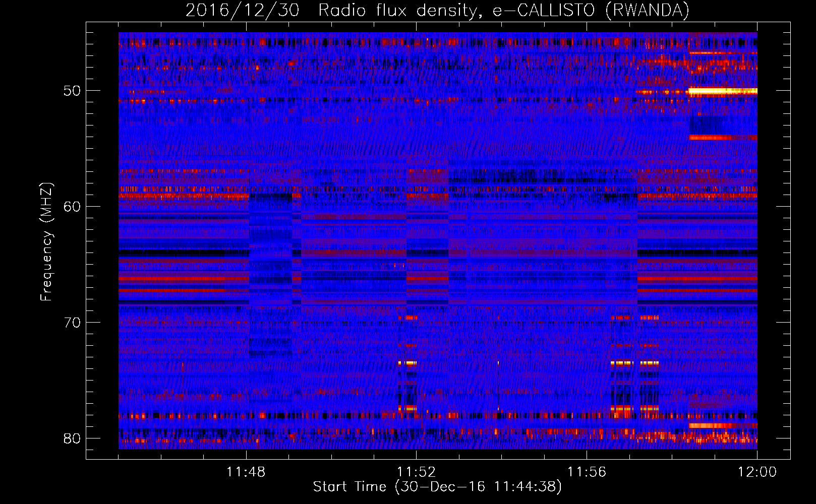This screenshot has width=816, height=504.
Task: Click the 60 frequency tick label
Action: tap(72, 207)
